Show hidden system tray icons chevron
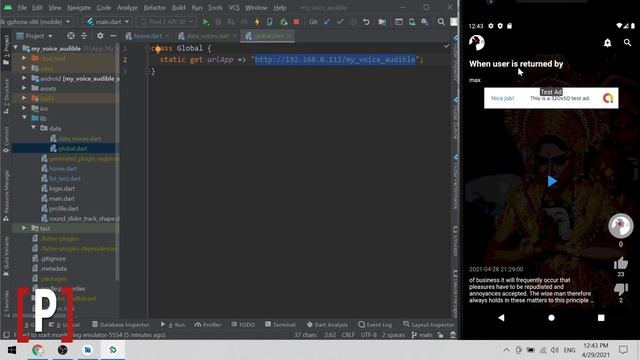The width and height of the screenshot is (640, 360). [x=507, y=350]
